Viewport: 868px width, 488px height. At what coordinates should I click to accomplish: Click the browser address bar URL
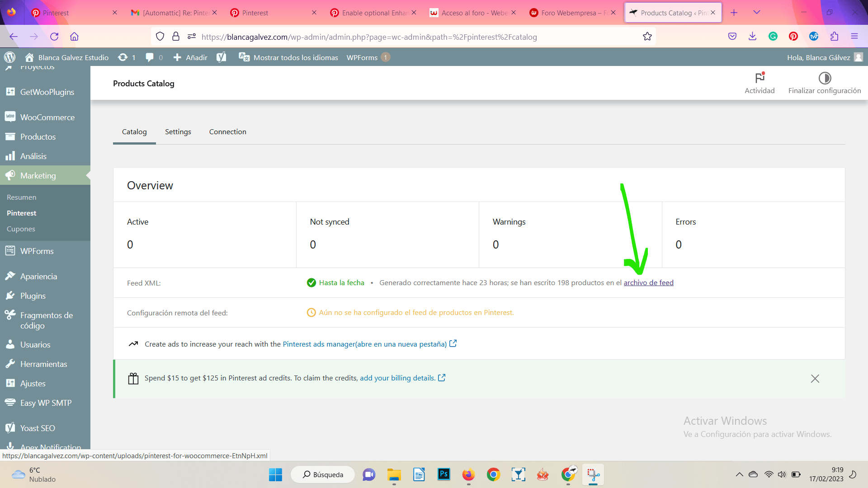click(369, 37)
